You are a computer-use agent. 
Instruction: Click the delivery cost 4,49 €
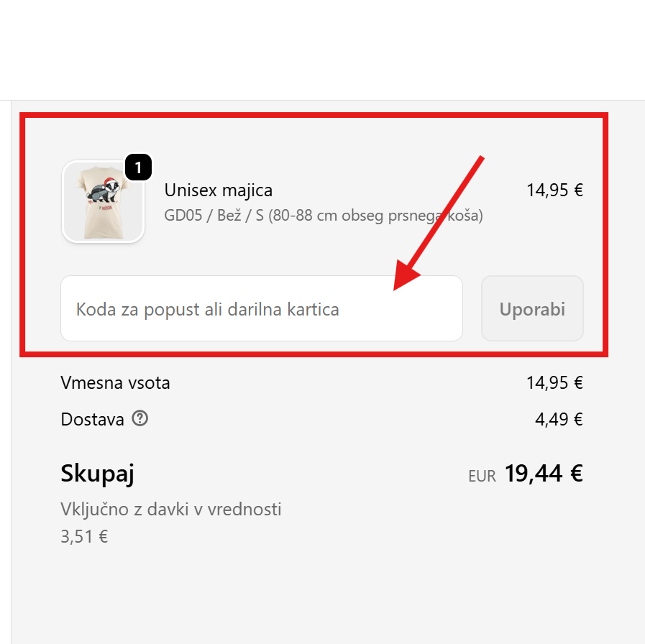coord(559,419)
